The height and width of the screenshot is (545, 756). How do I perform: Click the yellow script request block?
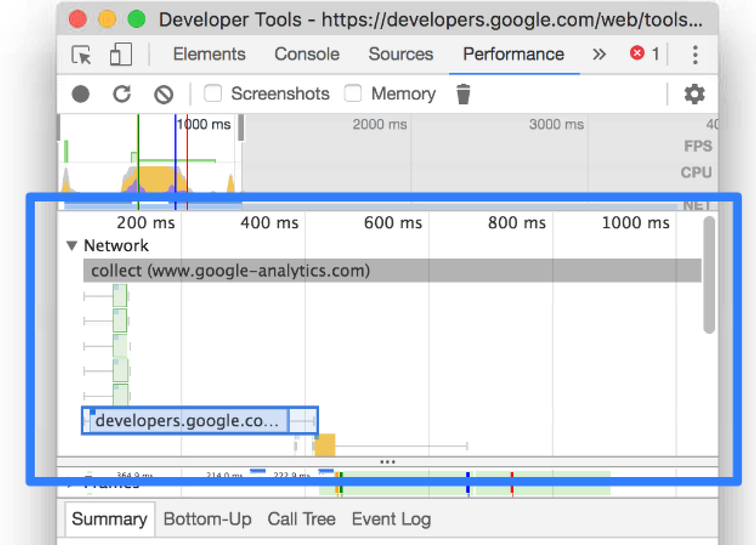coord(325,445)
